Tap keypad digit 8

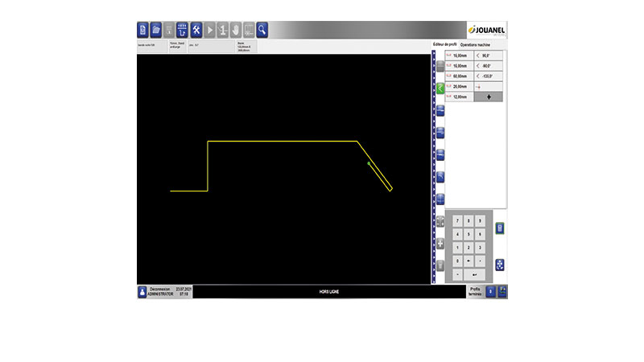[469, 220]
